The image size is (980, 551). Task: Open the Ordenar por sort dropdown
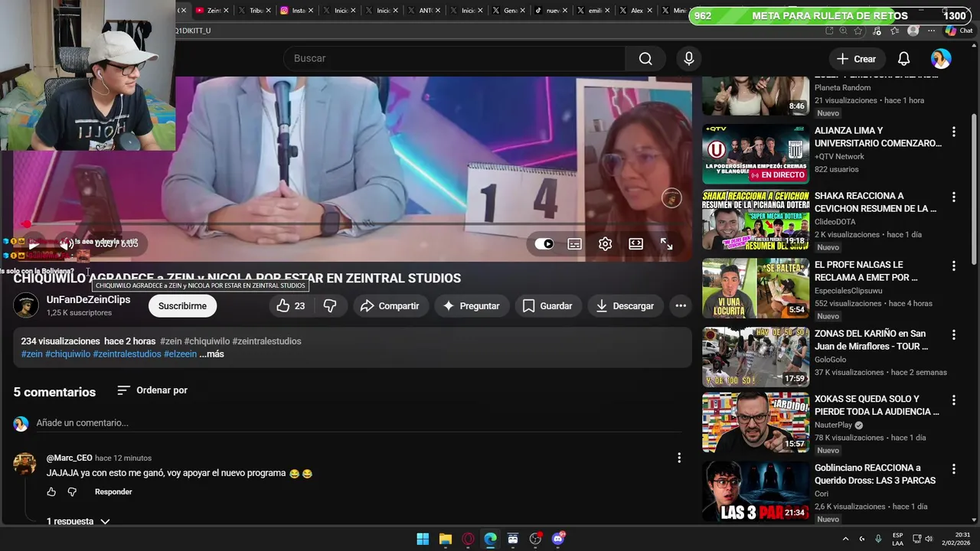pyautogui.click(x=152, y=390)
